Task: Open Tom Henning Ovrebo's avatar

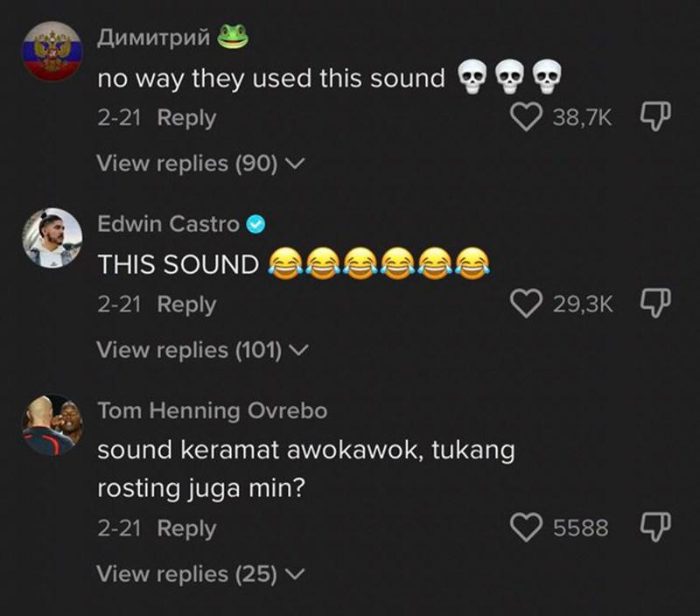Action: tap(51, 424)
